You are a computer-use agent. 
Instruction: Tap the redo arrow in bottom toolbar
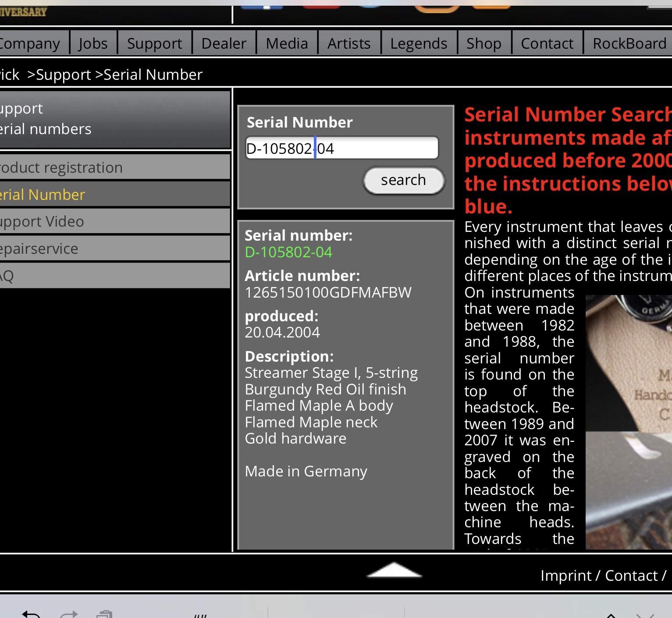point(69,614)
